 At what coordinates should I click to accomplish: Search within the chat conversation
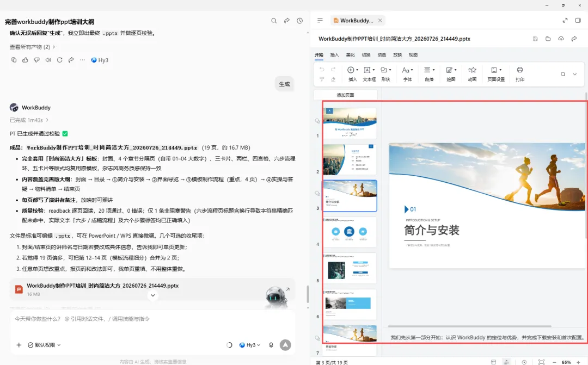(274, 21)
